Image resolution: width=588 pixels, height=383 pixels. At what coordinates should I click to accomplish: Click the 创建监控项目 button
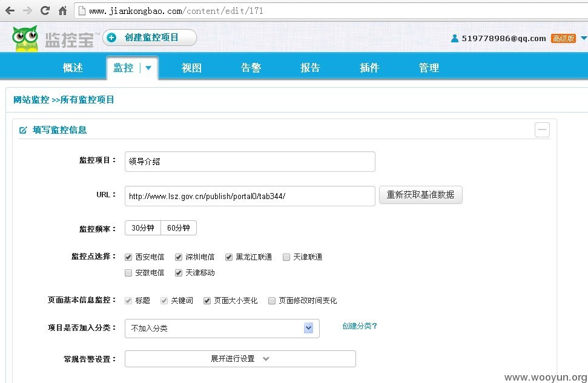(150, 38)
